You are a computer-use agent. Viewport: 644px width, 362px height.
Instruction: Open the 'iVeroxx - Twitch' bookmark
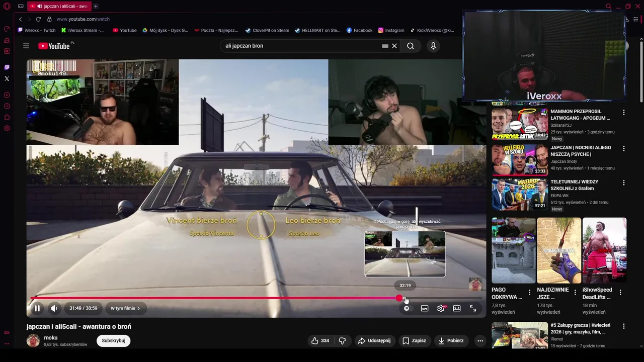(x=37, y=30)
